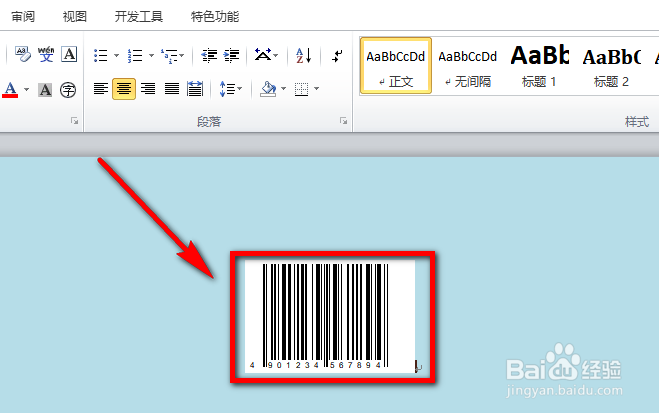659x413 pixels.
Task: Expand line spacing dropdown arrow
Action: (x=240, y=89)
